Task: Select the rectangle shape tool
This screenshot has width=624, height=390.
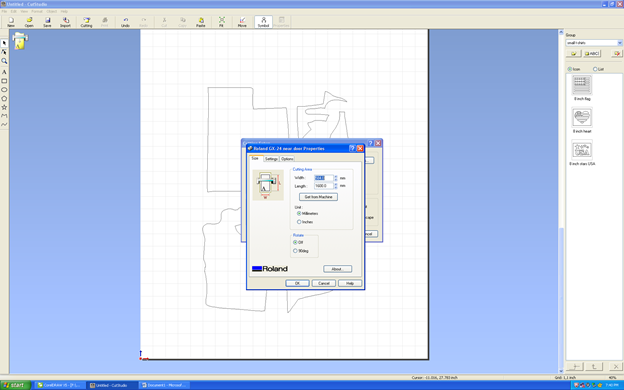Action: coord(4,81)
